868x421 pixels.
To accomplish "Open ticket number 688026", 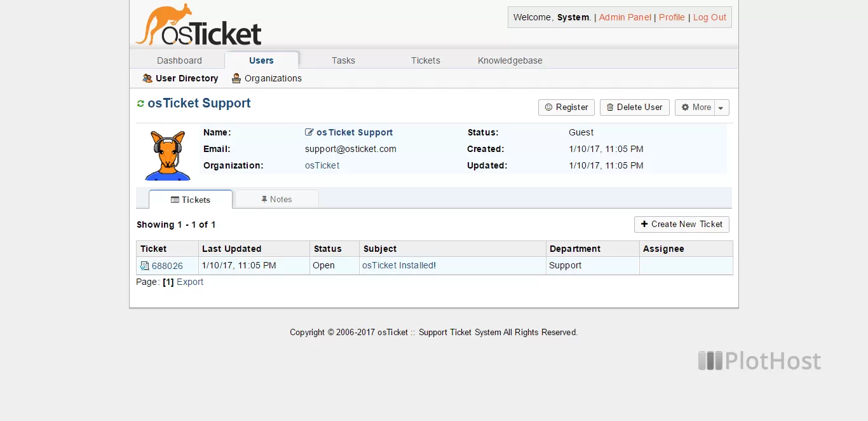I will tap(167, 266).
